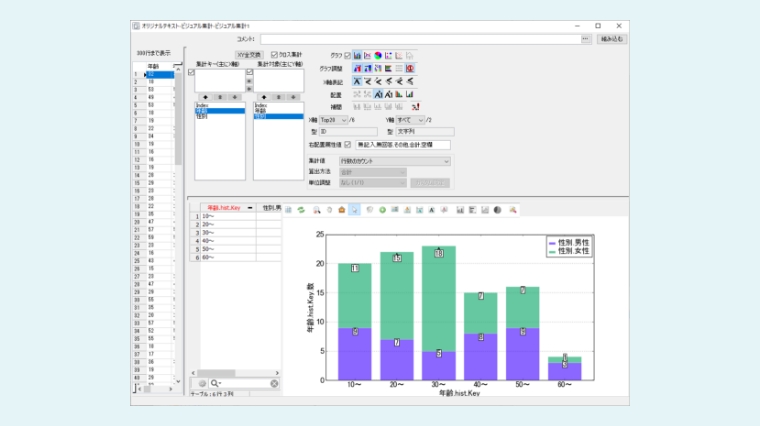This screenshot has width=760, height=426.
Task: Clear the search field with X button
Action: (x=274, y=383)
